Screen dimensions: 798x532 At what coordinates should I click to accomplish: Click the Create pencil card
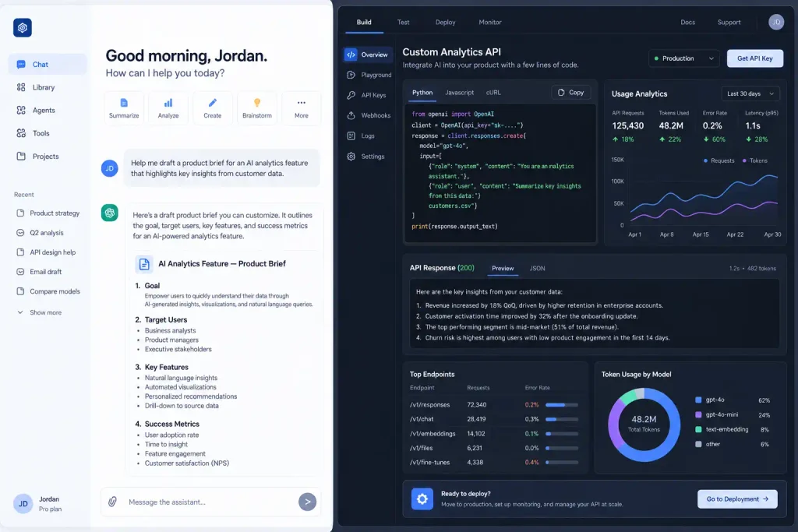[x=212, y=108]
